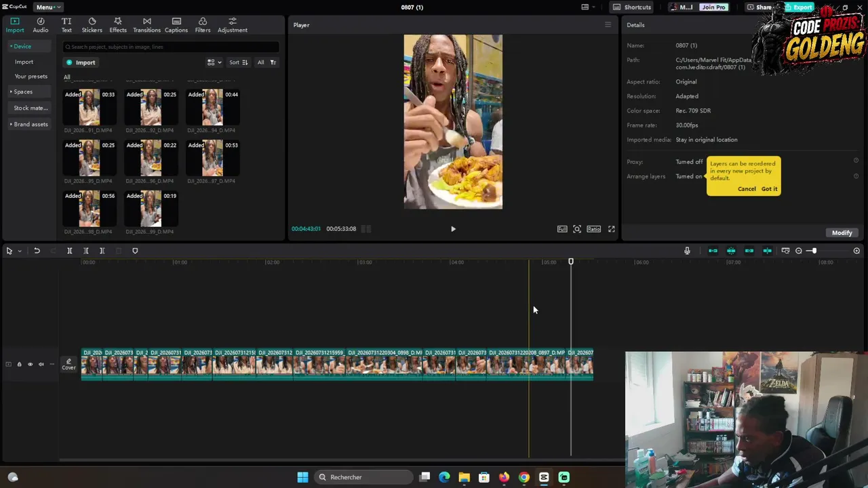Cancel the layers reorder tooltip
Screen dimensions: 868x488
point(747,189)
